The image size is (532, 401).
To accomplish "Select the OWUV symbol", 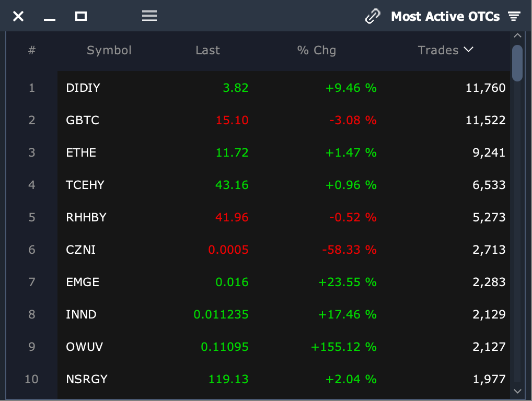I will point(82,347).
